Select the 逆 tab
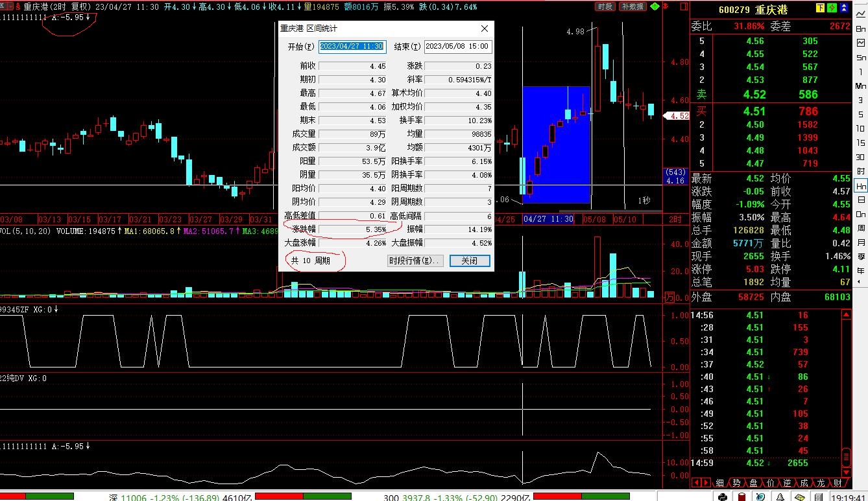 click(x=787, y=483)
